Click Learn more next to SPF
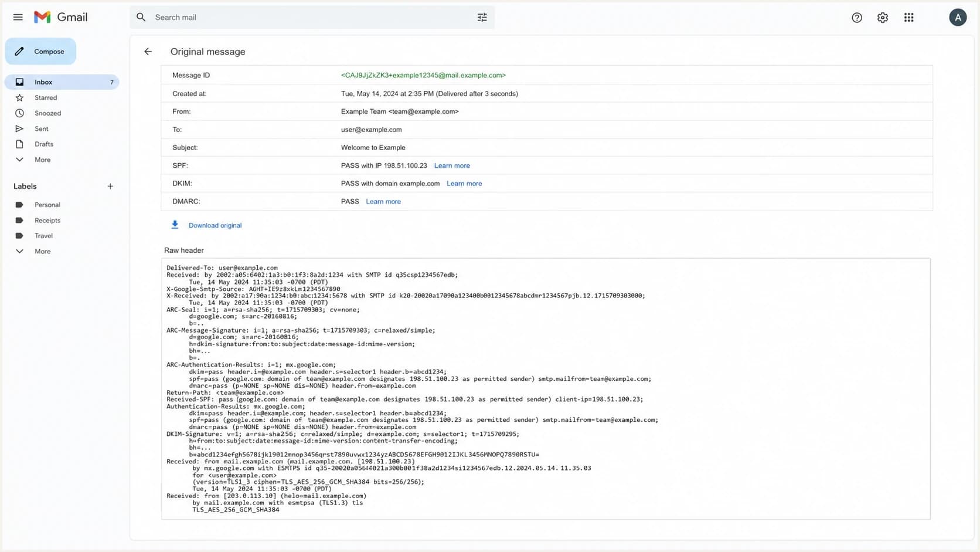 (x=452, y=165)
